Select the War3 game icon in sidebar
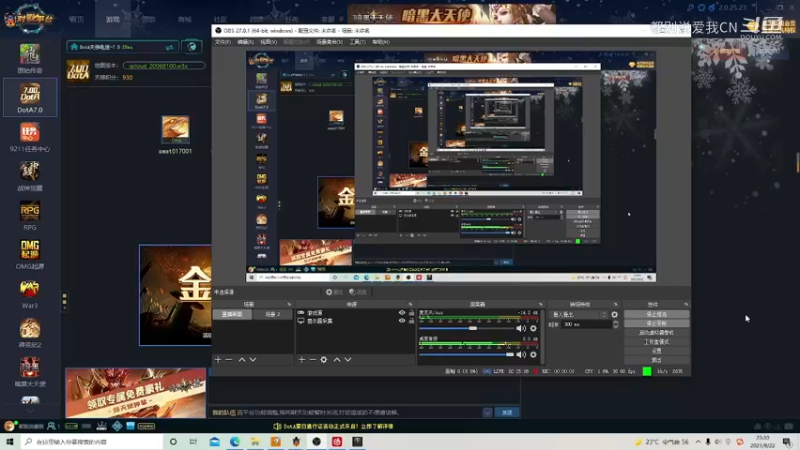800x450 pixels. point(30,294)
